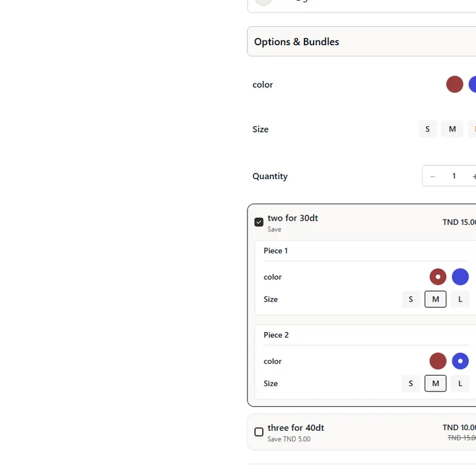Choose size M for Piece 2
476x476 pixels.
point(436,384)
